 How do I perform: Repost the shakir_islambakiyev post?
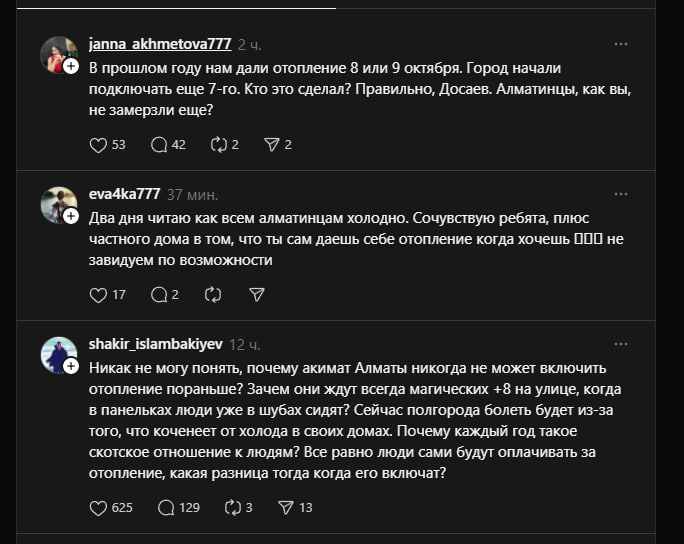pyautogui.click(x=233, y=508)
